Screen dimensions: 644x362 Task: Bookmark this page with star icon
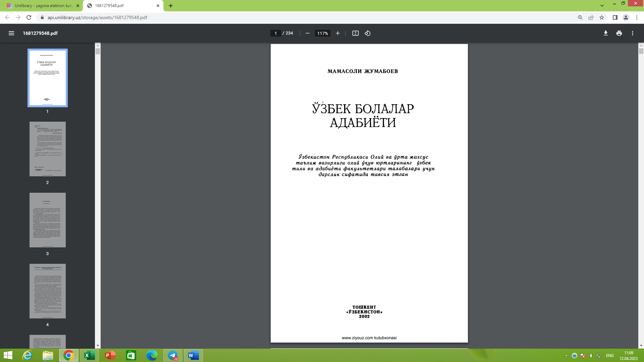coord(602,17)
